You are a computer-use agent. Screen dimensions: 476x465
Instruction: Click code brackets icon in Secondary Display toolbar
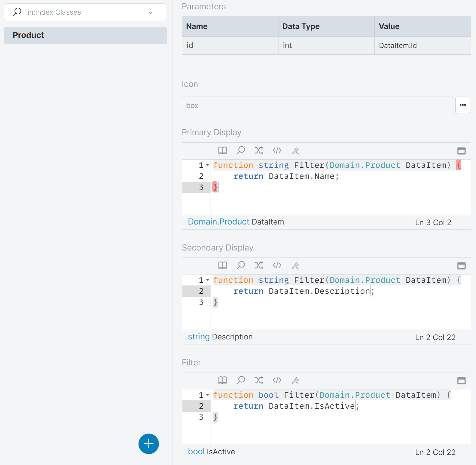[x=277, y=265]
